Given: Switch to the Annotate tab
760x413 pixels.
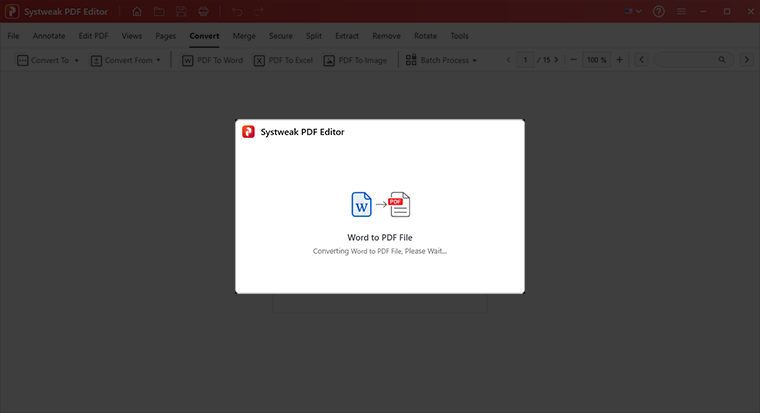Looking at the screenshot, I should [x=49, y=36].
